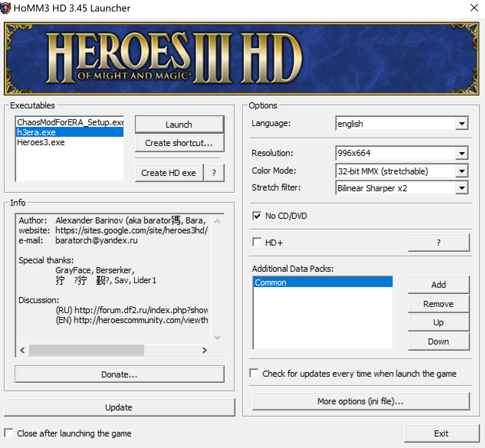Click Info box scroll up arrow
Image resolution: width=485 pixels, height=448 pixels.
tap(217, 221)
